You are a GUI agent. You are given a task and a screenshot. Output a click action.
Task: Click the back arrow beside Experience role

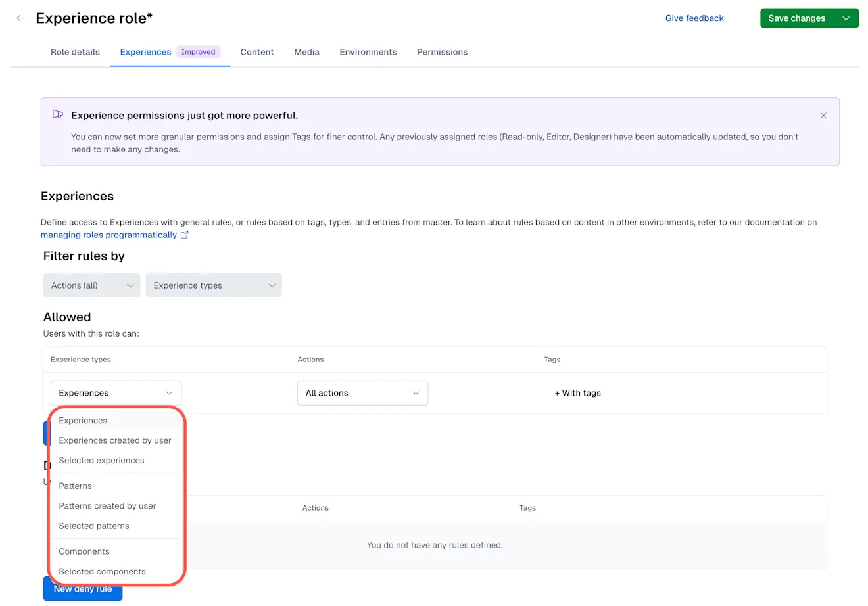20,18
